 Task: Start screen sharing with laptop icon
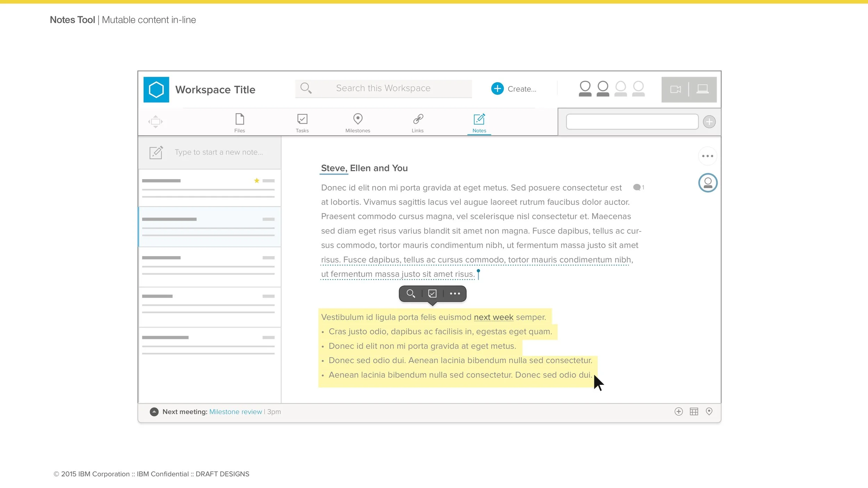tap(703, 90)
